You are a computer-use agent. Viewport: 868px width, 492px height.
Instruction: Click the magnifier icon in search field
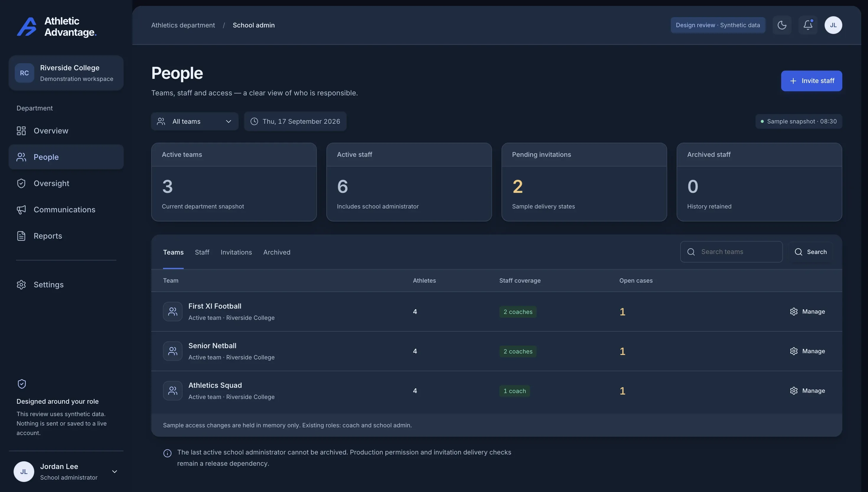click(x=691, y=252)
